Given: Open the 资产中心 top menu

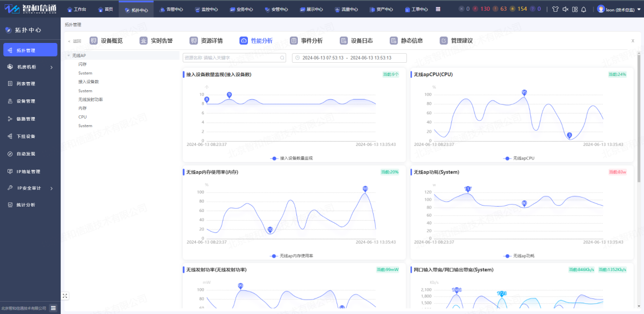Looking at the screenshot, I should click(382, 9).
